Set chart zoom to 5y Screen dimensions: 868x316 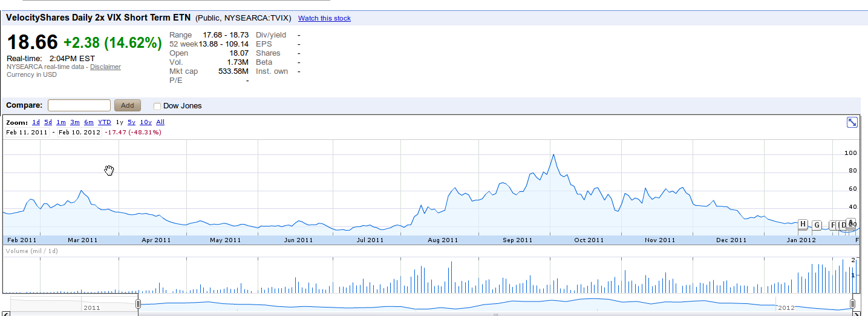pyautogui.click(x=131, y=122)
